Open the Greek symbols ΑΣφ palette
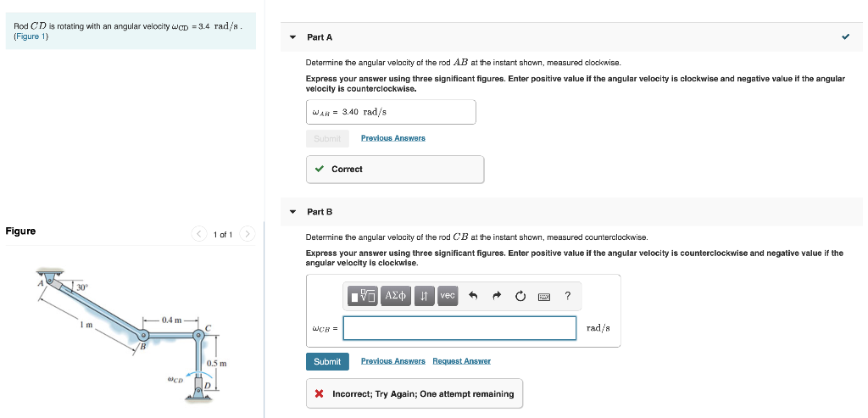Image resolution: width=868 pixels, height=418 pixels. 396,296
